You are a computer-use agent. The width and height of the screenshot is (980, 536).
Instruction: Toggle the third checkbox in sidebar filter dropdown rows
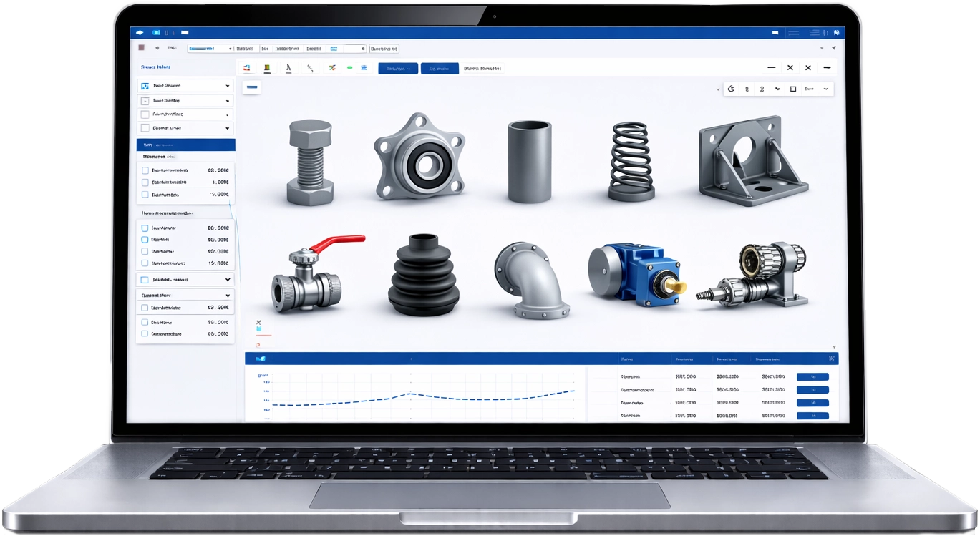[x=145, y=114]
